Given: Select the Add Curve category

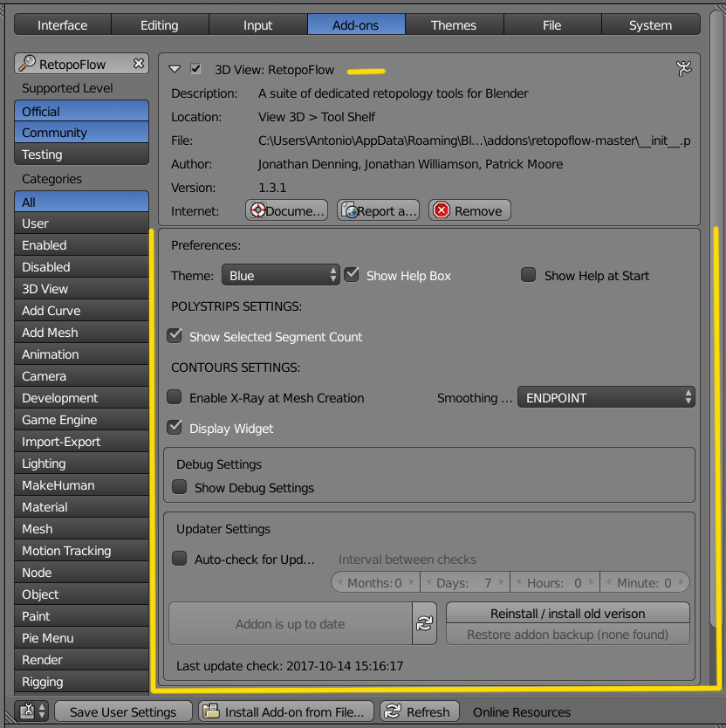Looking at the screenshot, I should click(x=81, y=311).
